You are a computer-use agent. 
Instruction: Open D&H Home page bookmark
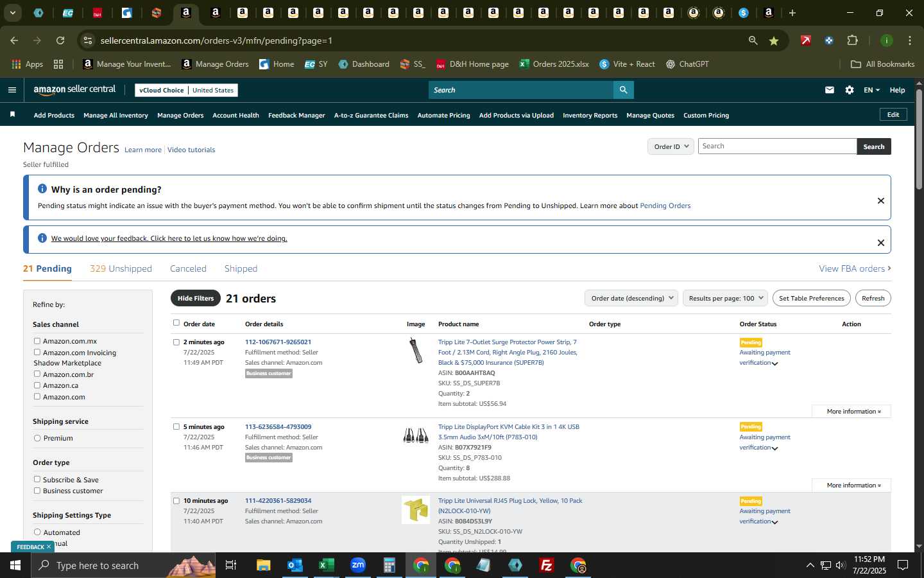point(472,64)
